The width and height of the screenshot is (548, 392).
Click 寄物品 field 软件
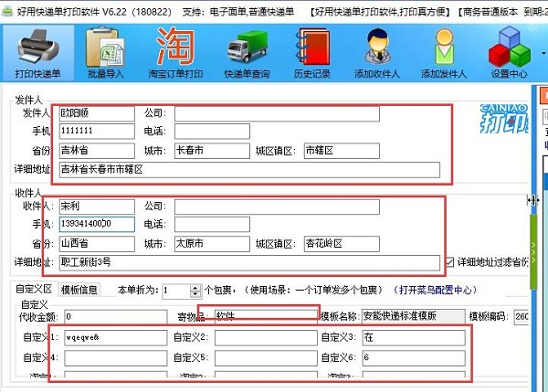(x=266, y=317)
